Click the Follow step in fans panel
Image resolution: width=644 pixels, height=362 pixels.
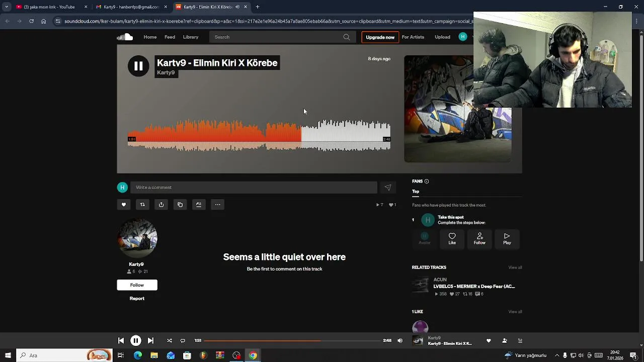[x=479, y=239]
